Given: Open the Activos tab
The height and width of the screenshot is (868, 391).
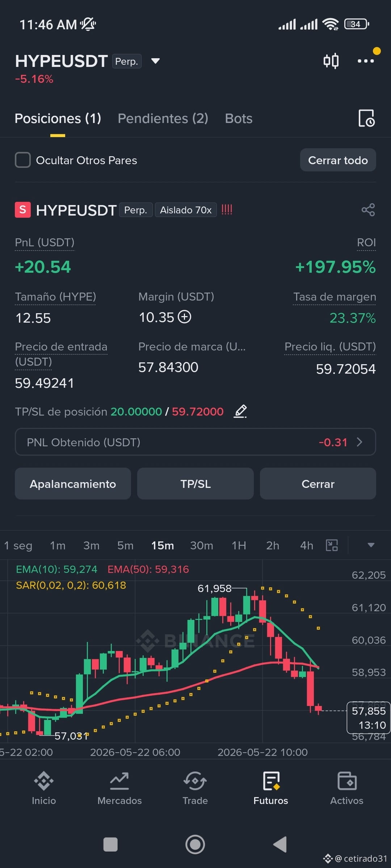Looking at the screenshot, I should coord(346,788).
